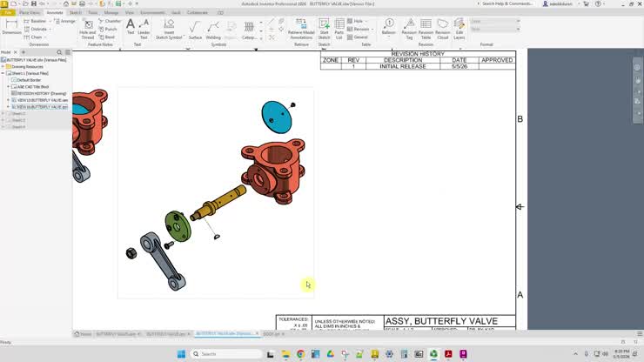This screenshot has height=362, width=644.
Task: Choose the Baseline dimension tool
Action: point(36,21)
